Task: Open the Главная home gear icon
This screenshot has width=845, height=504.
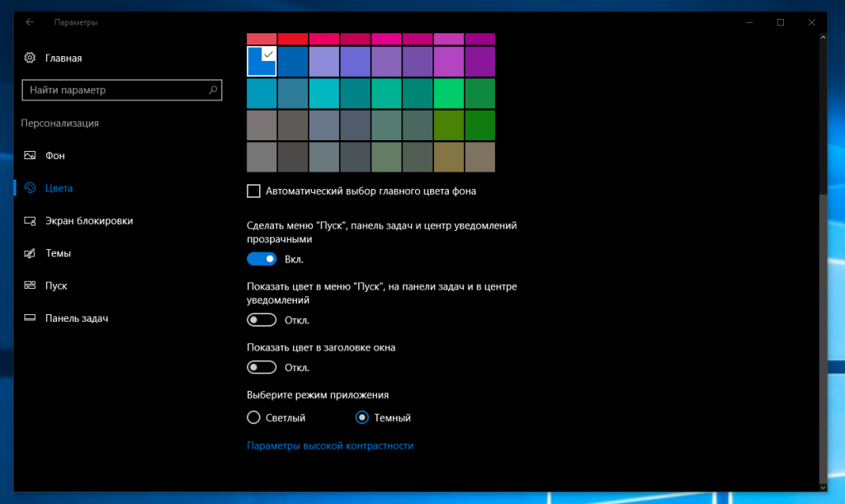Action: [x=30, y=58]
